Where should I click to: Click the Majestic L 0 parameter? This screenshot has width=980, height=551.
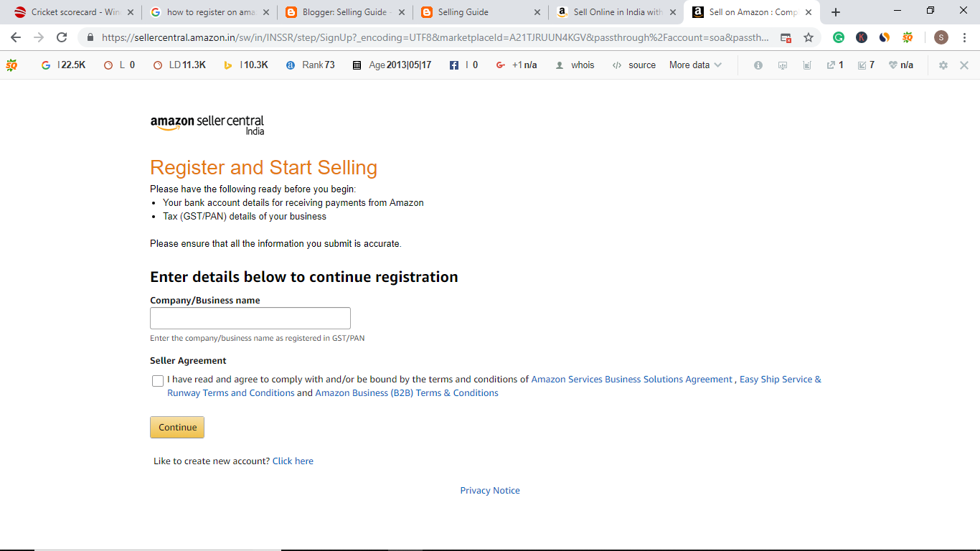pos(119,65)
